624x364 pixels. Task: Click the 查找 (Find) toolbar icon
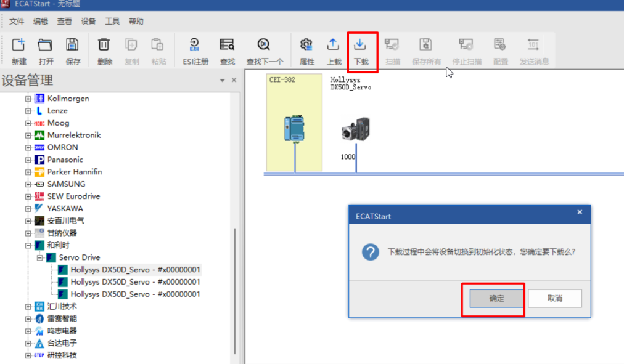pos(227,46)
